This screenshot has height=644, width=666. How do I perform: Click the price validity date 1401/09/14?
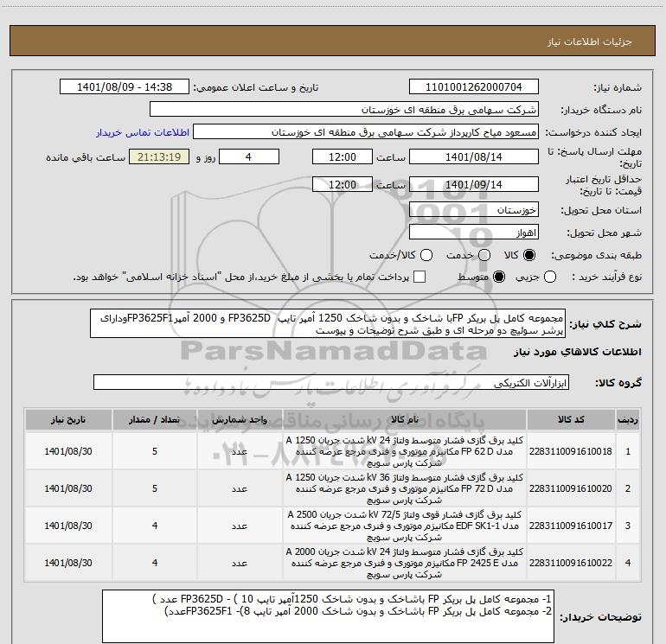(473, 186)
